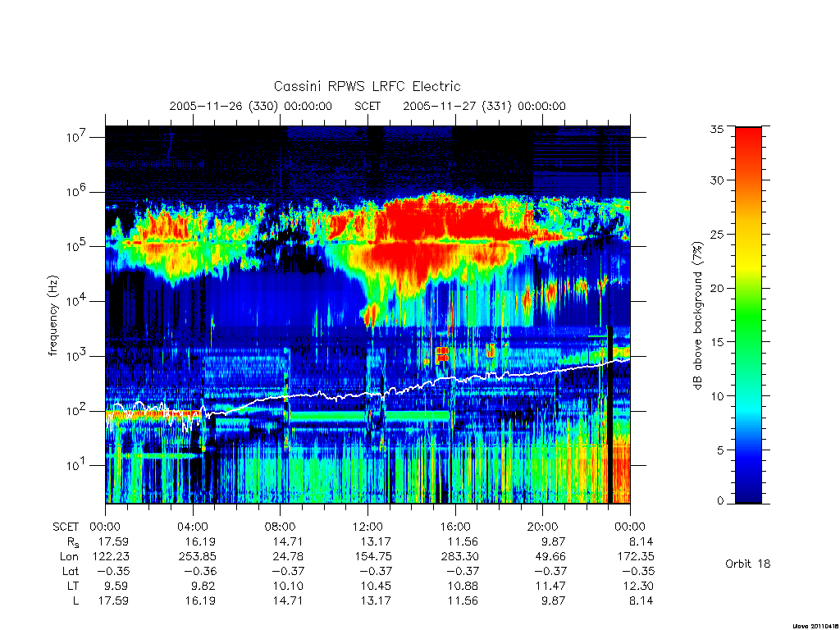The height and width of the screenshot is (630, 840).
Task: Click the 'frequency (Hz)' axis label
Action: pyautogui.click(x=52, y=316)
